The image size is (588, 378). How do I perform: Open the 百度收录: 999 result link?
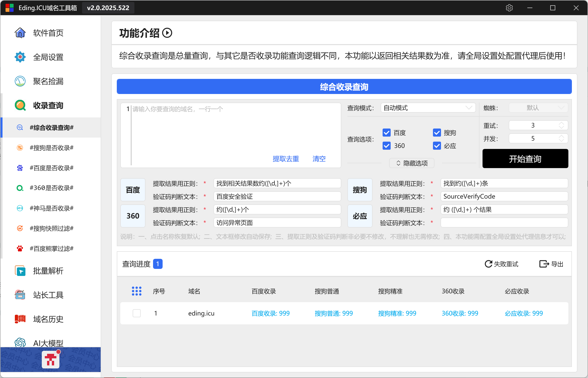271,313
